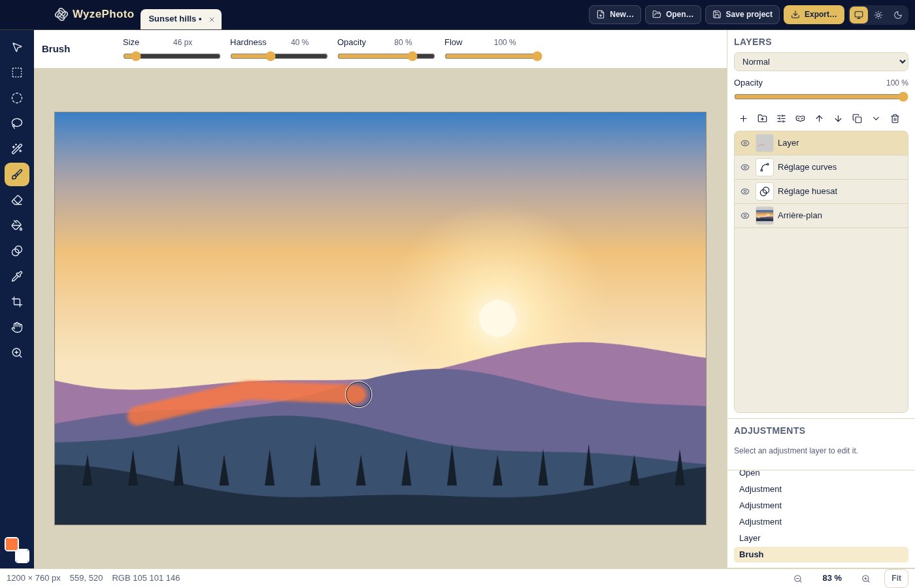Pick the Lasso tool
This screenshot has height=588, width=915.
click(x=17, y=123)
